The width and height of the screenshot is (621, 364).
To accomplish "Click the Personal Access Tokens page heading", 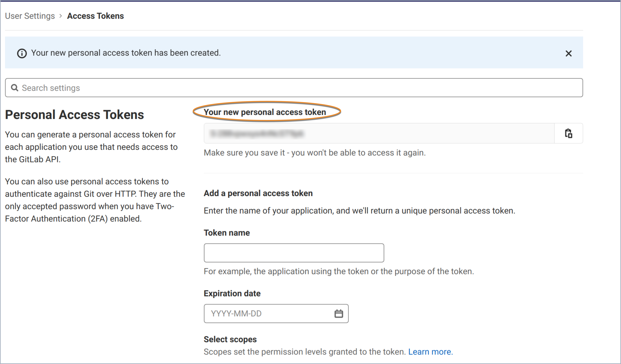I will point(74,115).
